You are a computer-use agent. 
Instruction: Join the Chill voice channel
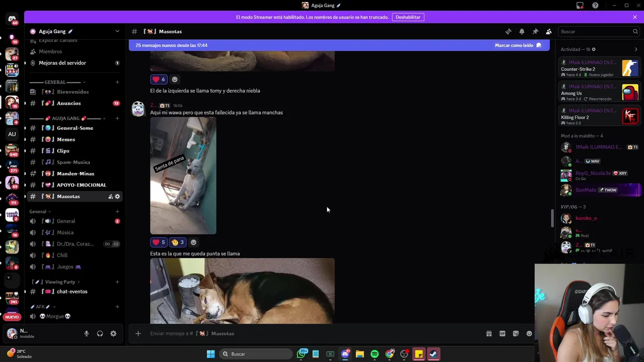coord(75,255)
